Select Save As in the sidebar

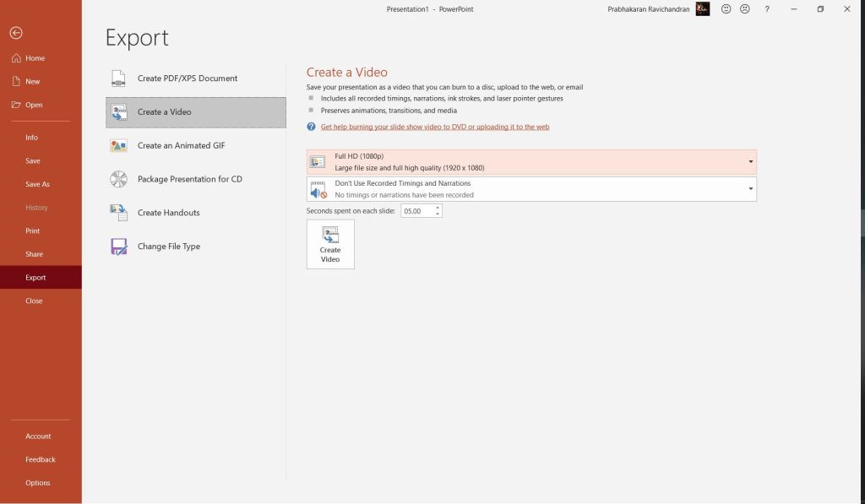point(37,184)
